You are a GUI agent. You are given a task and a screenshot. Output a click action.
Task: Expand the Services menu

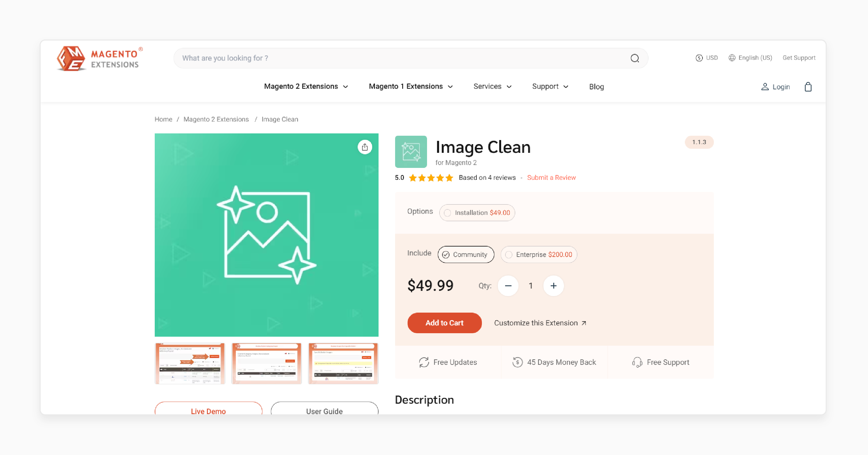[x=492, y=86]
